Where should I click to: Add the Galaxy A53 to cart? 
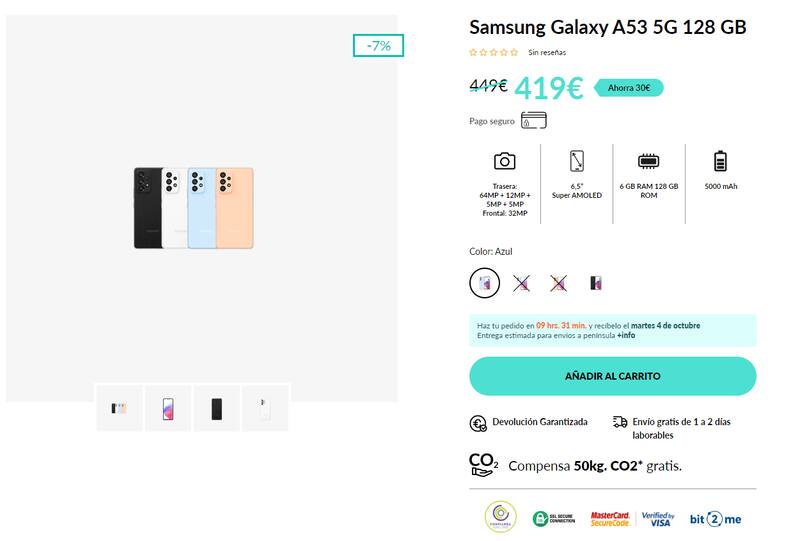pyautogui.click(x=612, y=376)
